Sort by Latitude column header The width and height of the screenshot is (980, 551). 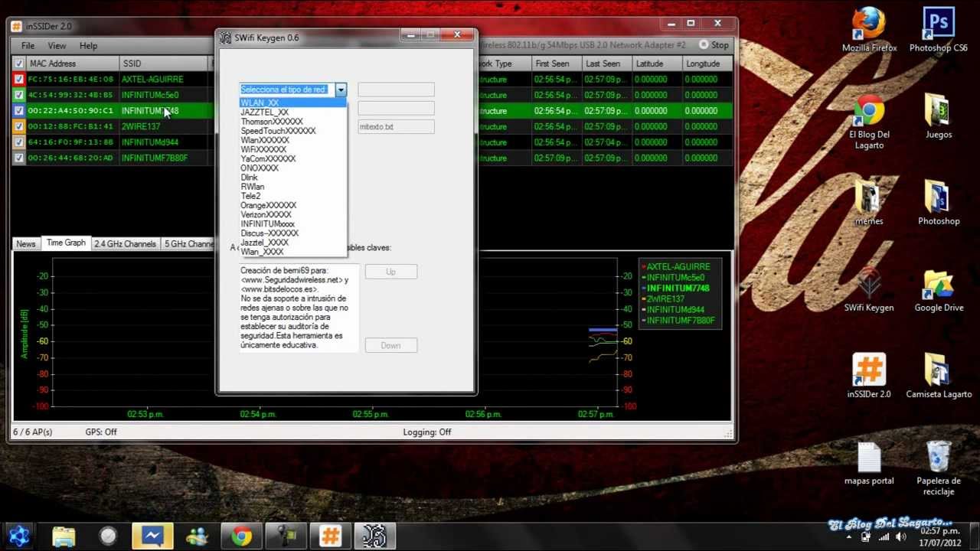click(657, 64)
